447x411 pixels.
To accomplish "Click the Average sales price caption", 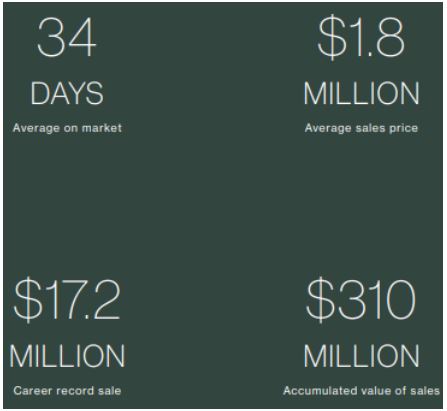I will (361, 128).
